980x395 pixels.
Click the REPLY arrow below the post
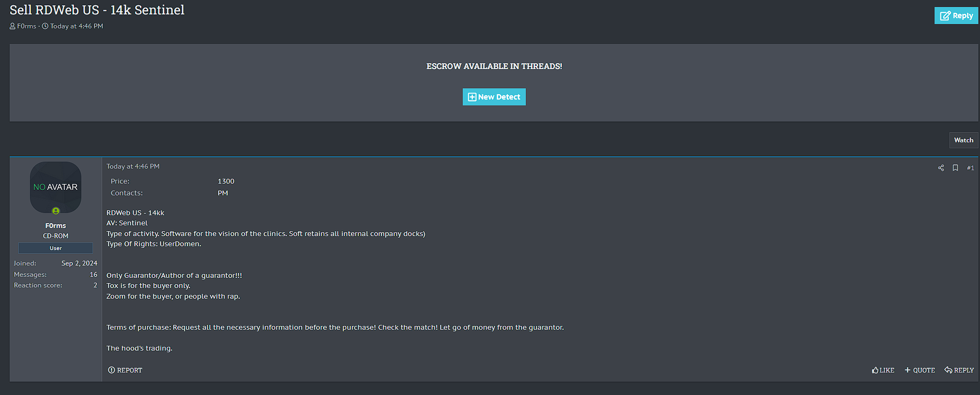pyautogui.click(x=959, y=370)
